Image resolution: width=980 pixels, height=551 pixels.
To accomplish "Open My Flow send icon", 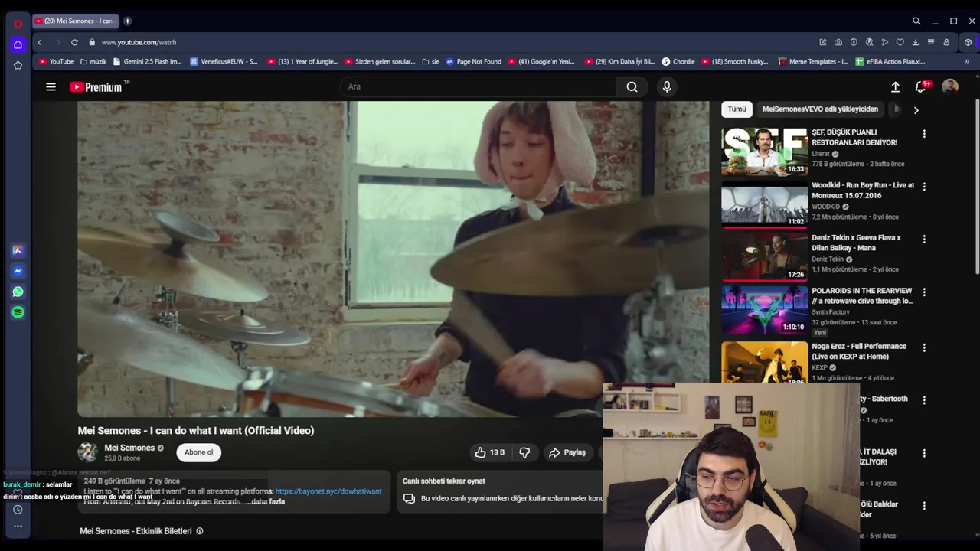I will tap(884, 42).
